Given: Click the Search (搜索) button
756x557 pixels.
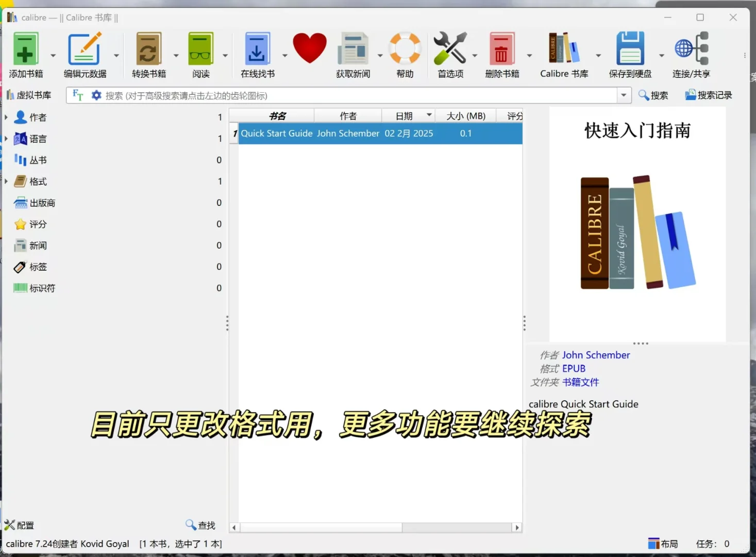Looking at the screenshot, I should click(653, 95).
